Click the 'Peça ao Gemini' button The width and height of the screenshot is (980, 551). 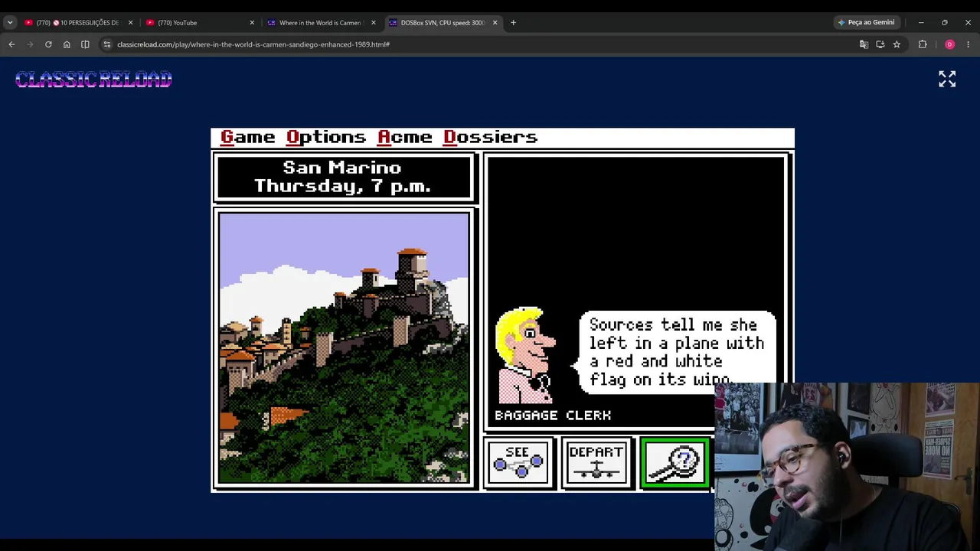click(x=866, y=23)
